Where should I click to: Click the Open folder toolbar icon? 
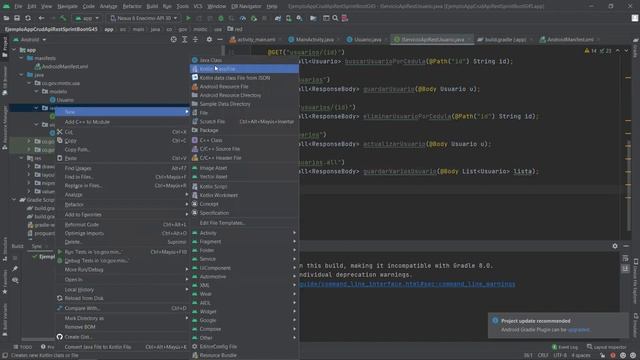pyautogui.click(x=6, y=18)
